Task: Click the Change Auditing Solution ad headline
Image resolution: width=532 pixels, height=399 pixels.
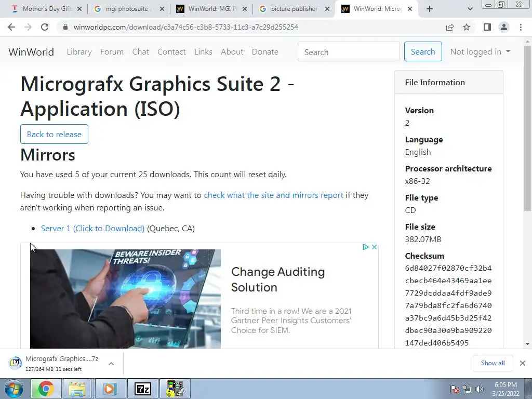Action: click(x=278, y=280)
